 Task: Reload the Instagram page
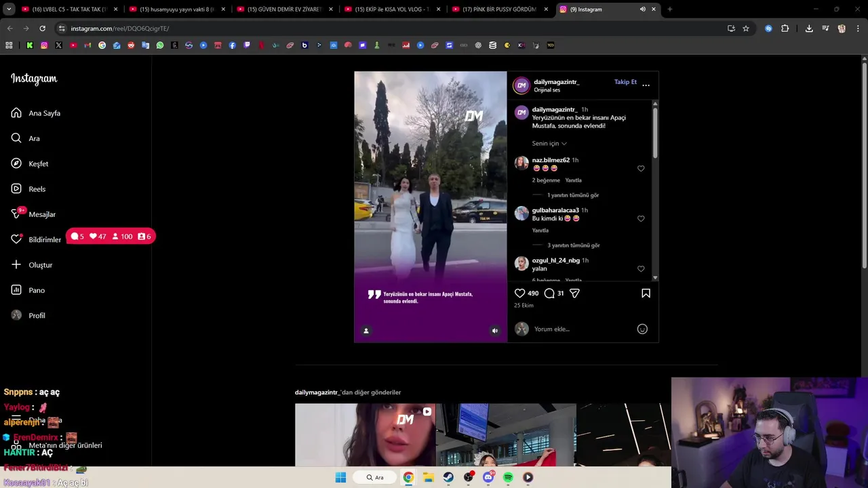pyautogui.click(x=42, y=28)
